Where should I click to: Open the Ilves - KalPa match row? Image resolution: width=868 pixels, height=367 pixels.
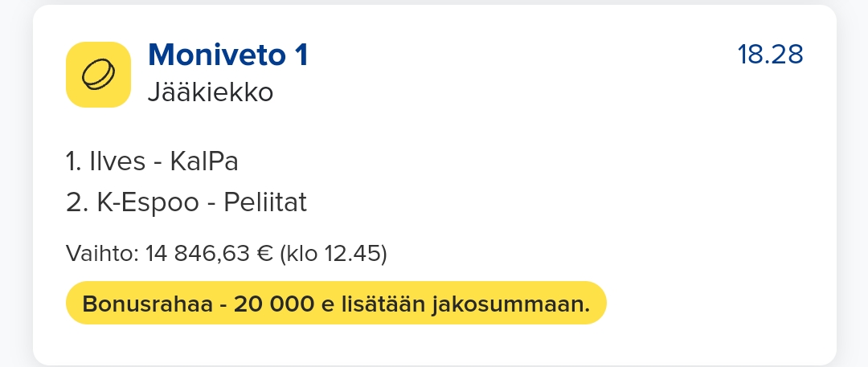tap(153, 162)
